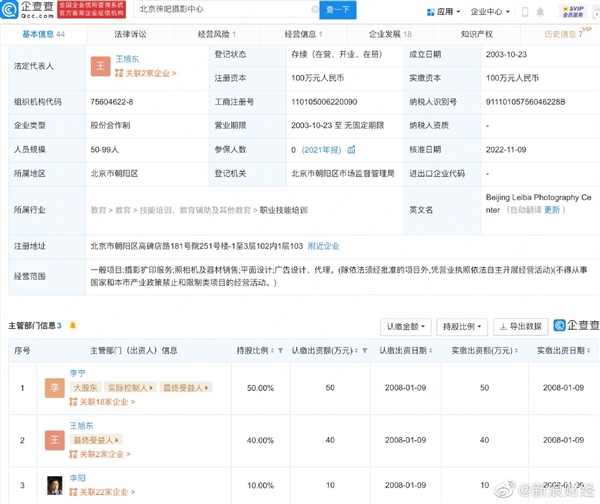Open the mobile phone icon in the header
Image resolution: width=600 pixels, height=504 pixels.
point(525,12)
